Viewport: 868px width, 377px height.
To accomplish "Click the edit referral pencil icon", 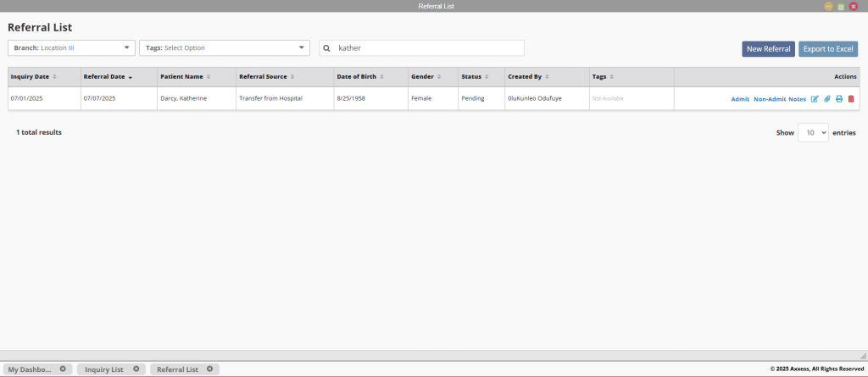I will (x=815, y=99).
